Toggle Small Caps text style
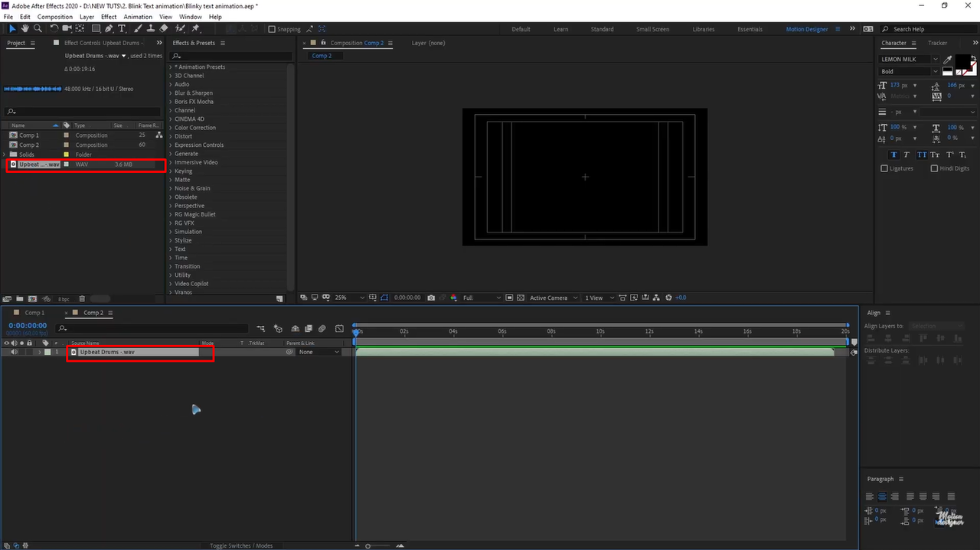Screen dimensions: 980x550 pos(935,155)
